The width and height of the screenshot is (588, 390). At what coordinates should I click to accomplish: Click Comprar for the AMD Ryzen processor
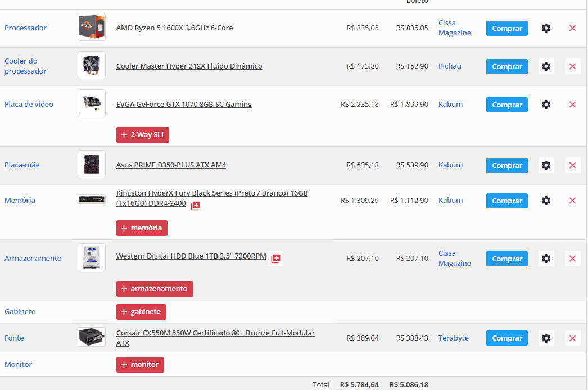point(507,29)
